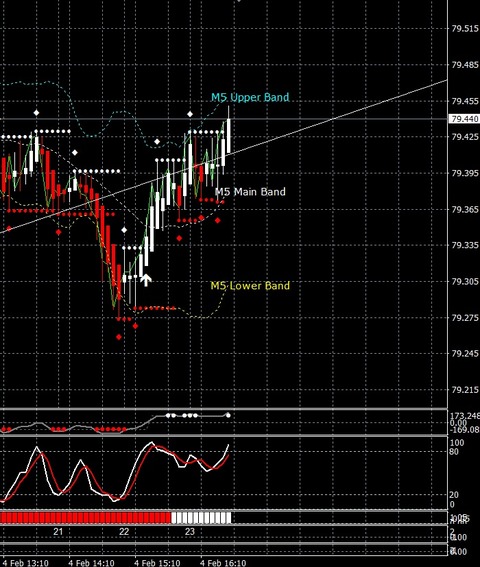Click the -169.08 indicator scale value
480x567 pixels.
point(465,430)
